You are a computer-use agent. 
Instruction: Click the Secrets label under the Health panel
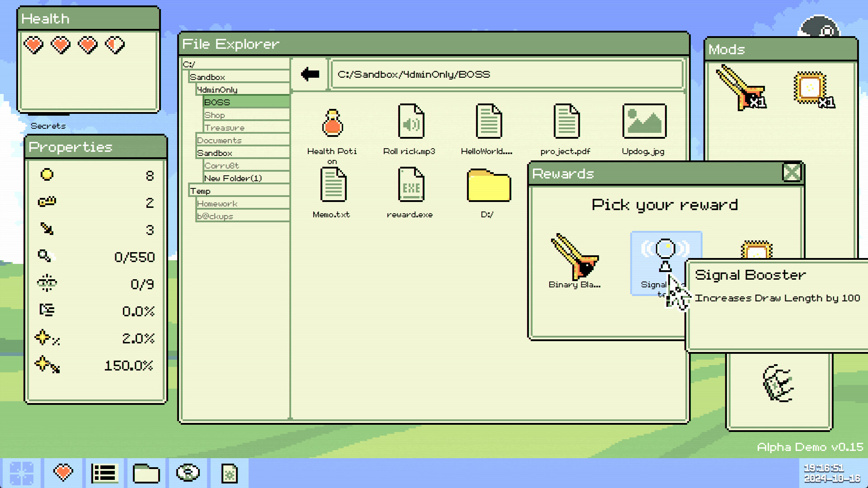point(47,126)
